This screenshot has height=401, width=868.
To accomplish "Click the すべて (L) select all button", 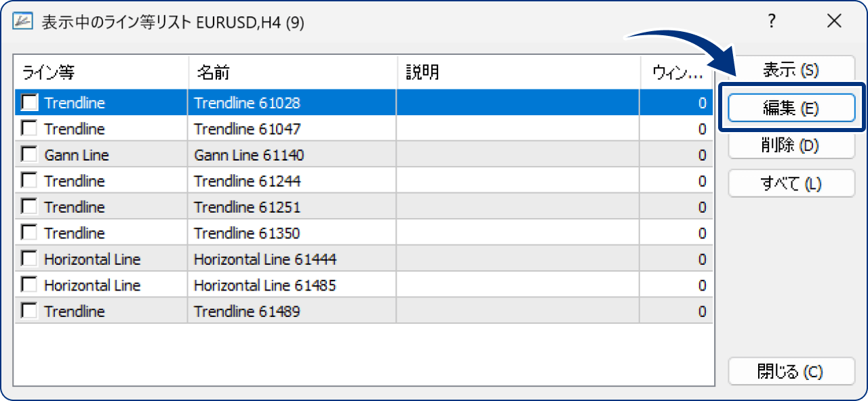I will click(x=791, y=184).
